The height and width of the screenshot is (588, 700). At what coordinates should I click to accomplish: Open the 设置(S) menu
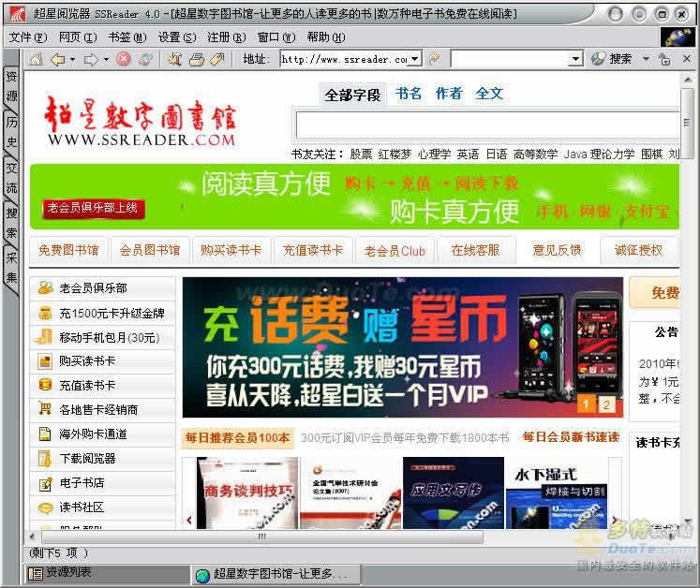[x=177, y=37]
